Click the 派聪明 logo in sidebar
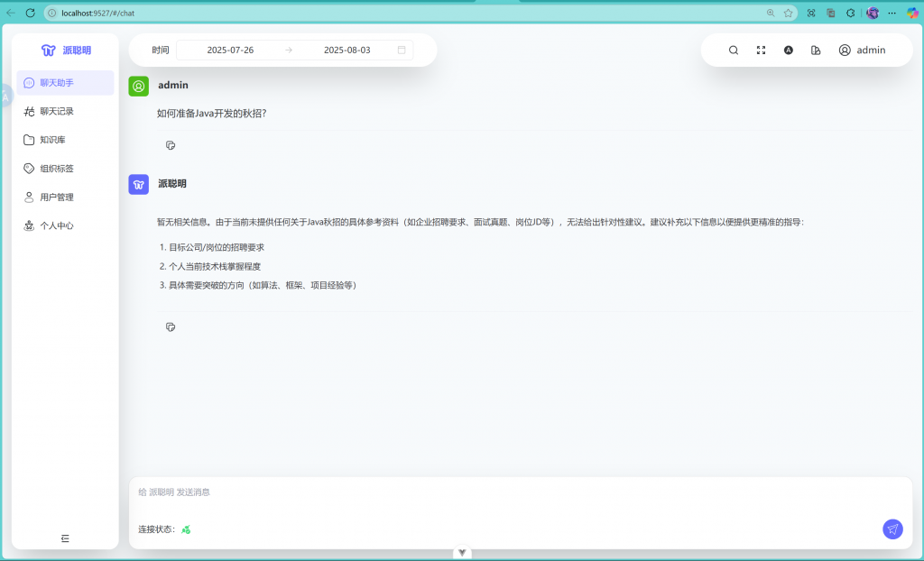924x561 pixels. 66,51
